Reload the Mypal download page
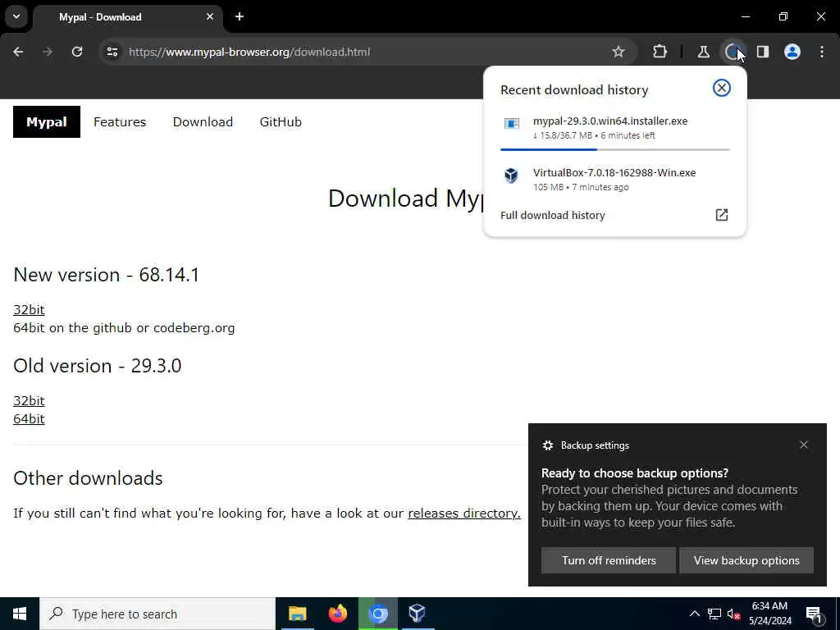Image resolution: width=840 pixels, height=630 pixels. click(x=77, y=52)
